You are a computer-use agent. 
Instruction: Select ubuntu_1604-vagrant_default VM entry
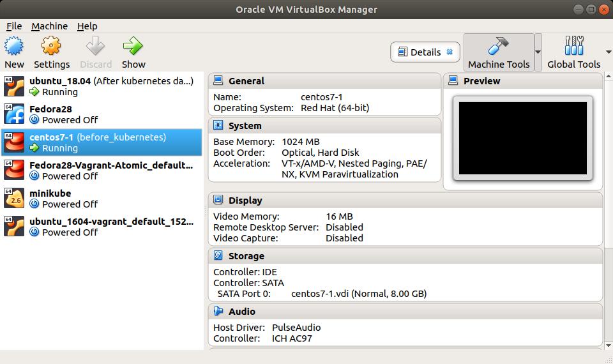tap(102, 227)
